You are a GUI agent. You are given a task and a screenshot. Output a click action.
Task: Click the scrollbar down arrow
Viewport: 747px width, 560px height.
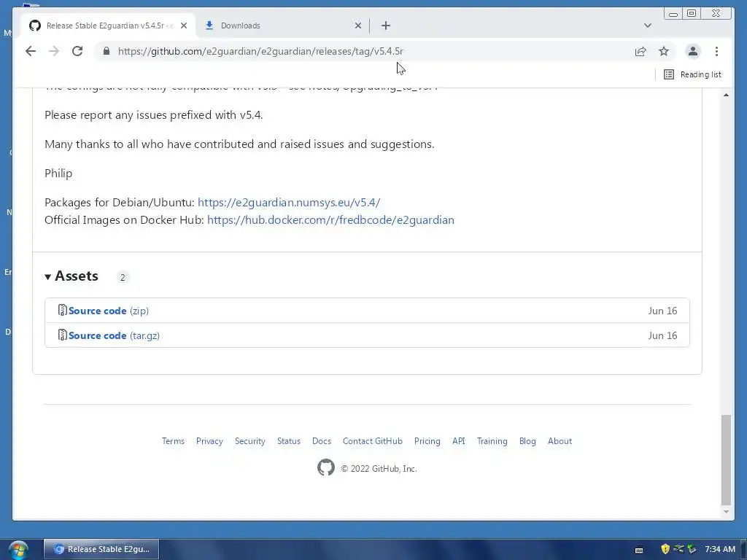pyautogui.click(x=726, y=512)
